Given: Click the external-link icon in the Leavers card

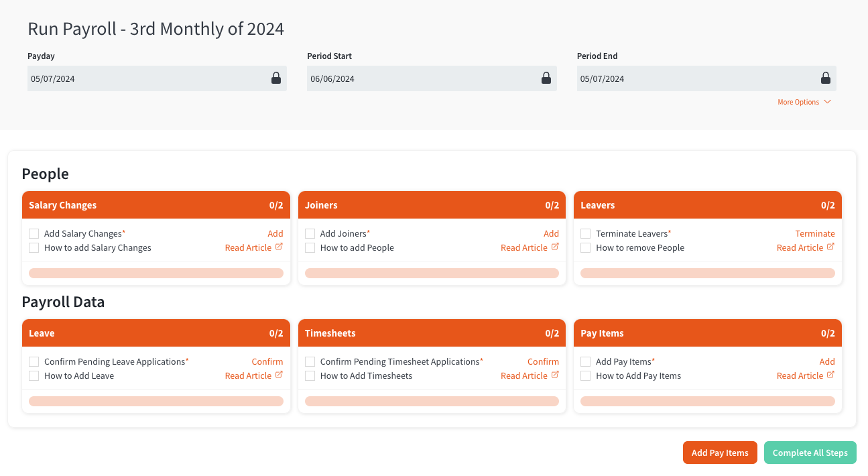Looking at the screenshot, I should pyautogui.click(x=830, y=247).
